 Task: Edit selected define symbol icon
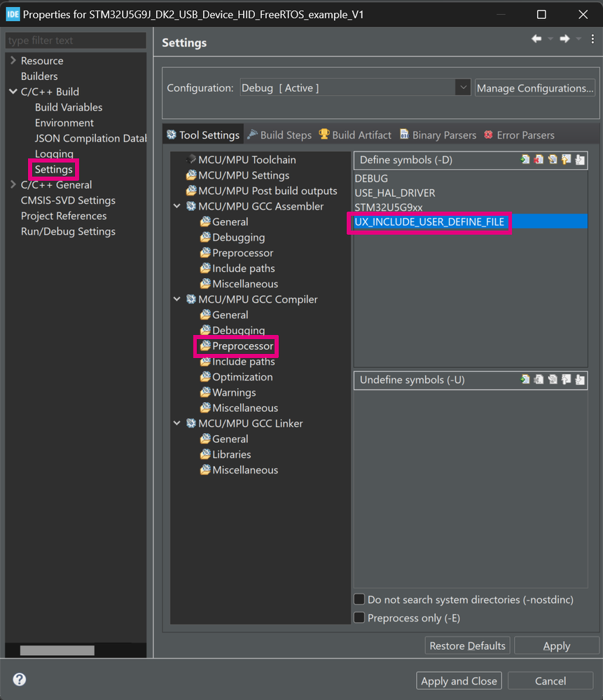[x=553, y=159]
